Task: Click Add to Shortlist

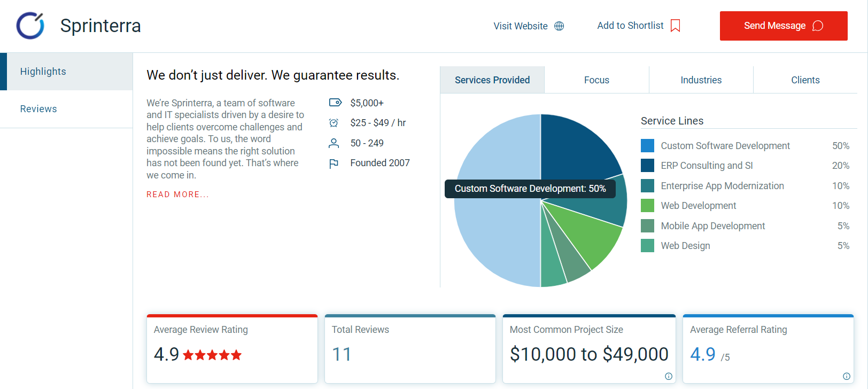Action: click(x=639, y=26)
